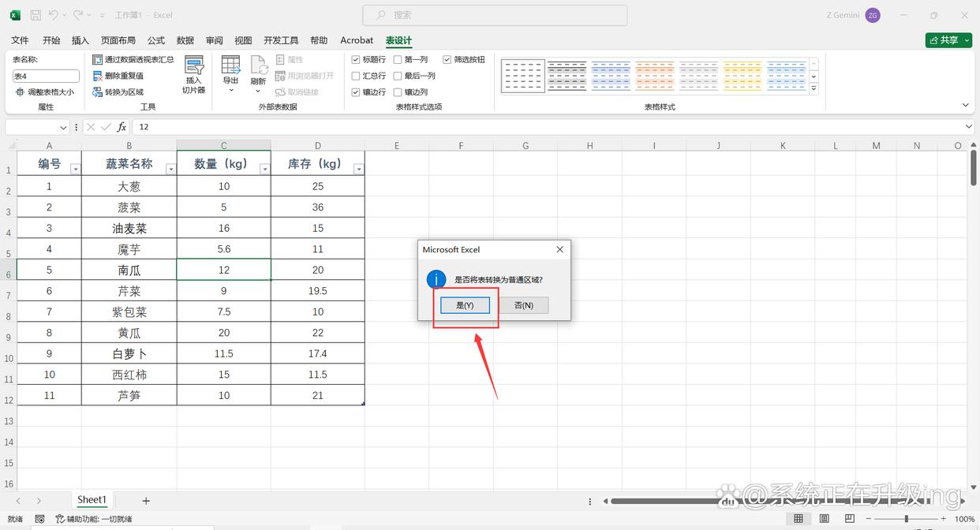
Task: Summarize with PivotTable (通过数据透视表汇总)
Action: [133, 59]
